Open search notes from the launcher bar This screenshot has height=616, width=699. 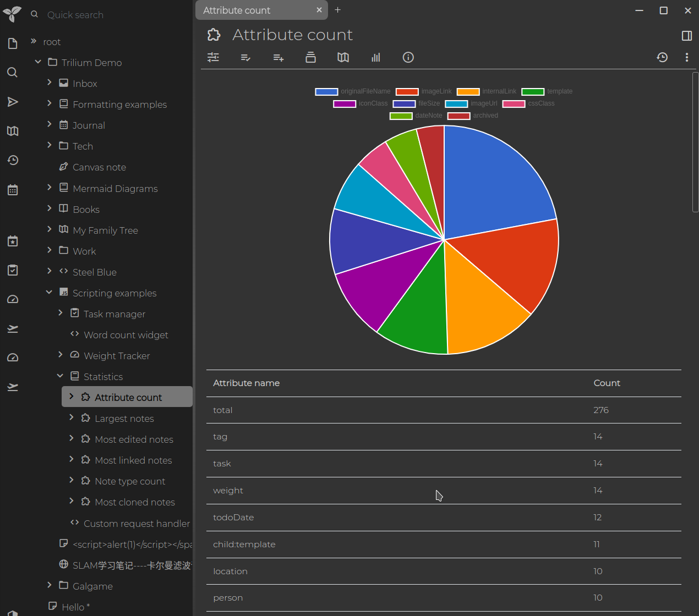(x=13, y=73)
